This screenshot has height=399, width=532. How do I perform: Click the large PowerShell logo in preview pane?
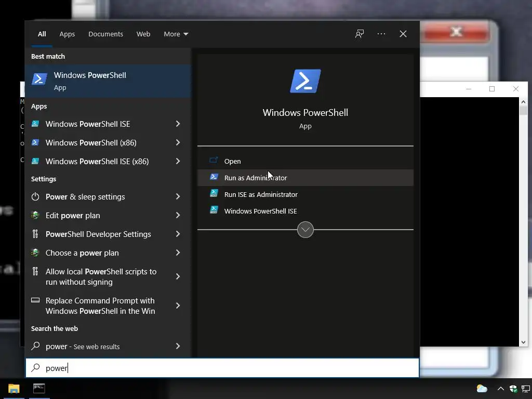tap(305, 81)
